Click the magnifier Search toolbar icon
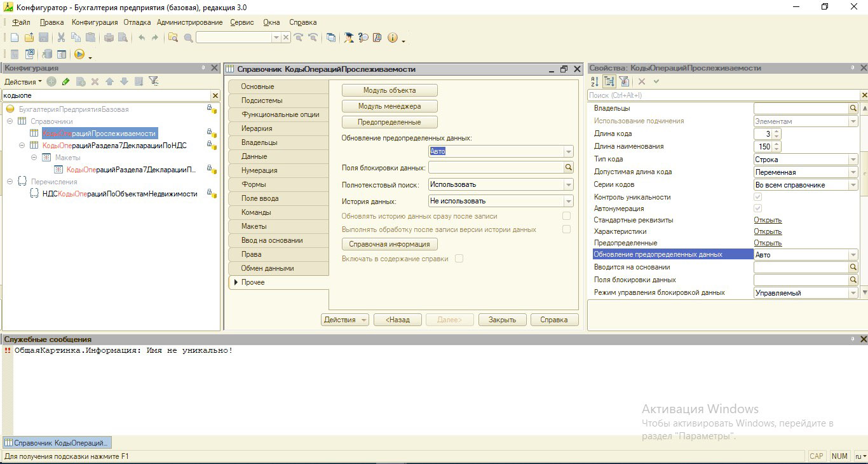The height and width of the screenshot is (464, 868). tap(188, 38)
